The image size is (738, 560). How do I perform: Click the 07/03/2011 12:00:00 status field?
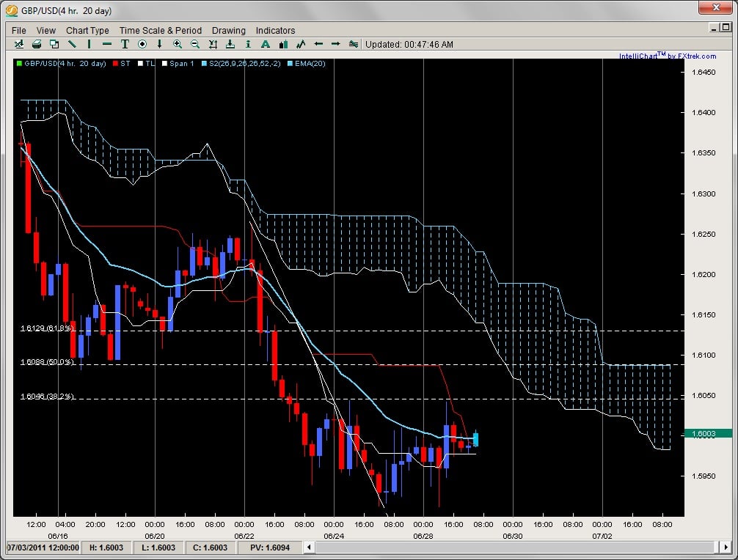pyautogui.click(x=43, y=548)
